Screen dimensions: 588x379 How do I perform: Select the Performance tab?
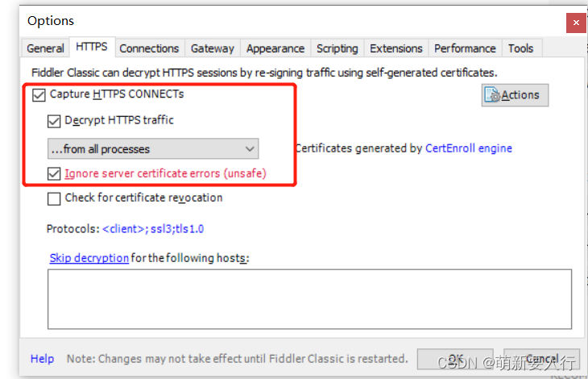pyautogui.click(x=465, y=48)
